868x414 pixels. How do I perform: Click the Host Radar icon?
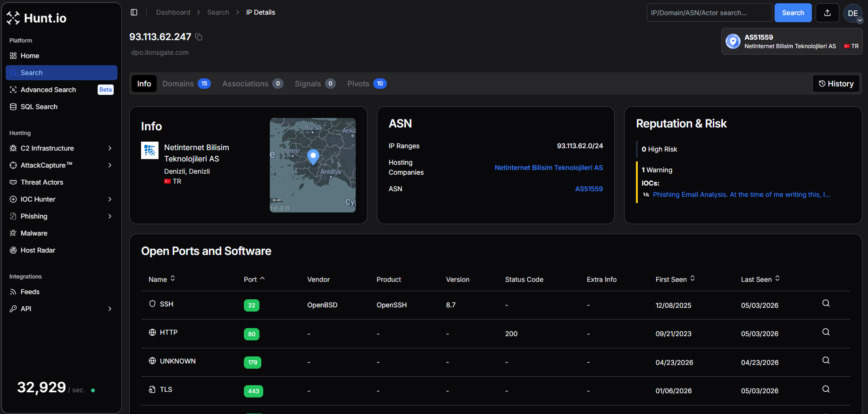pos(13,250)
